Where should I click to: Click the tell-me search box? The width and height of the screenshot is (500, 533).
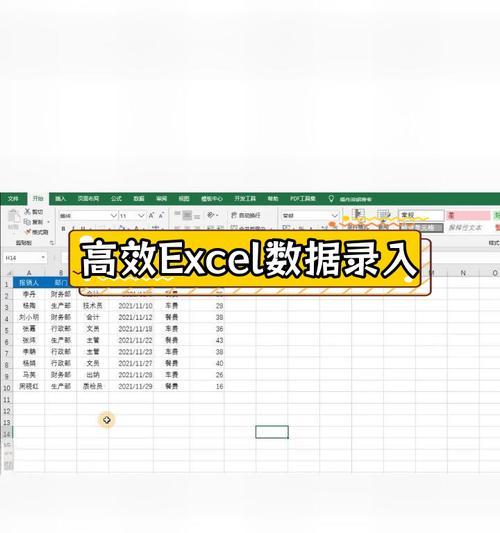click(356, 200)
